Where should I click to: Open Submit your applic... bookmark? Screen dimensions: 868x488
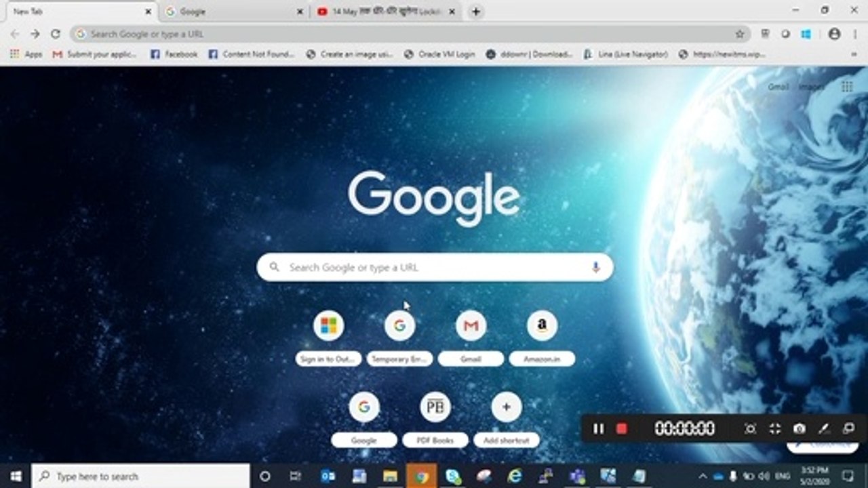tap(96, 54)
